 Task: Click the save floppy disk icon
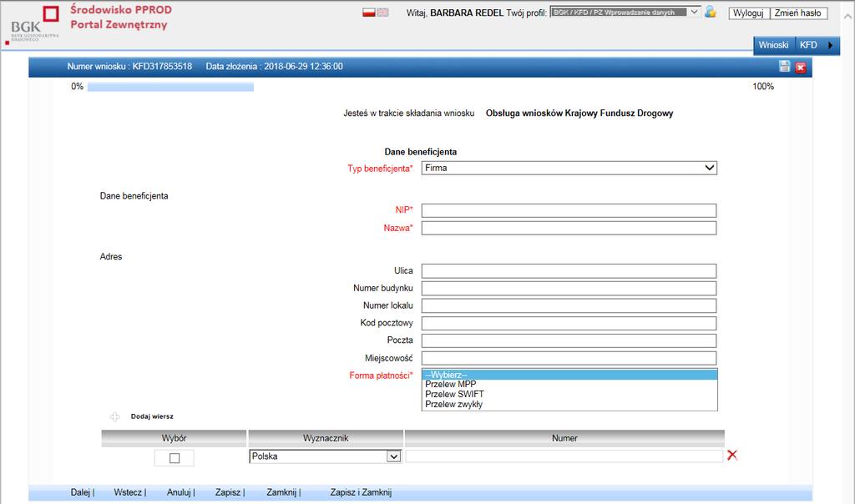tap(785, 67)
